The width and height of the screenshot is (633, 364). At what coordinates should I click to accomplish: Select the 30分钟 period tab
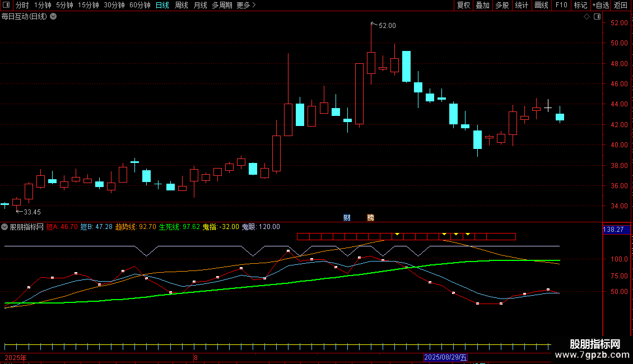coord(114,5)
